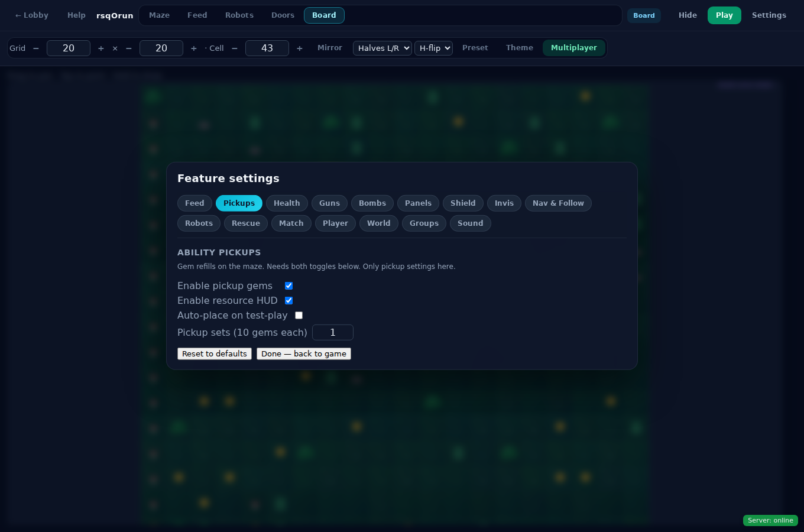Select the Feed tab in the top navigation bar

(197, 15)
